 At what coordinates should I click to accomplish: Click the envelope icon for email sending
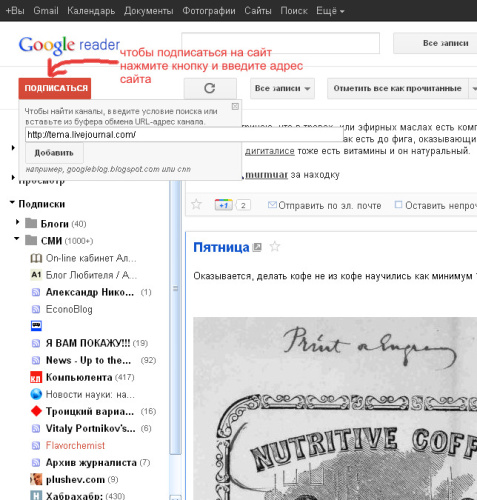pyautogui.click(x=272, y=205)
